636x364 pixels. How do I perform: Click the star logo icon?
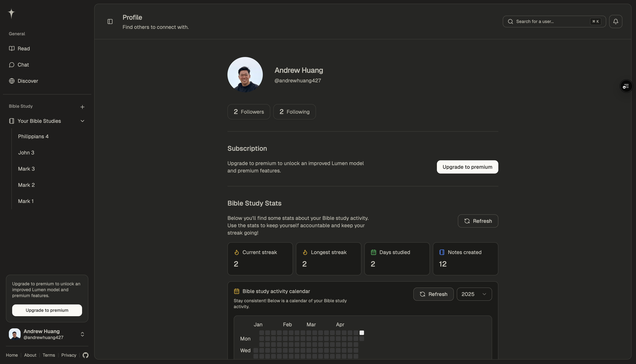click(x=11, y=13)
